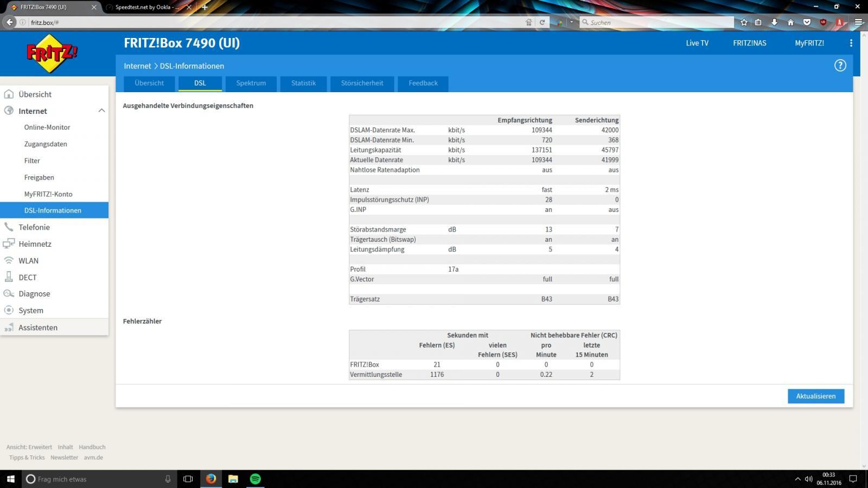This screenshot has width=868, height=488.
Task: Show bookmarks list icon
Action: (758, 22)
